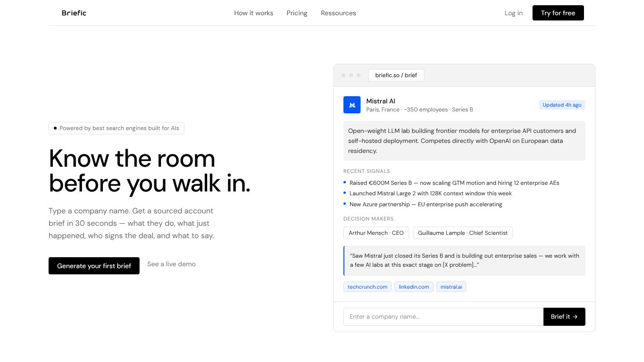This screenshot has width=644, height=362.
Task: Select the mistral.ai source tag
Action: pyautogui.click(x=451, y=287)
